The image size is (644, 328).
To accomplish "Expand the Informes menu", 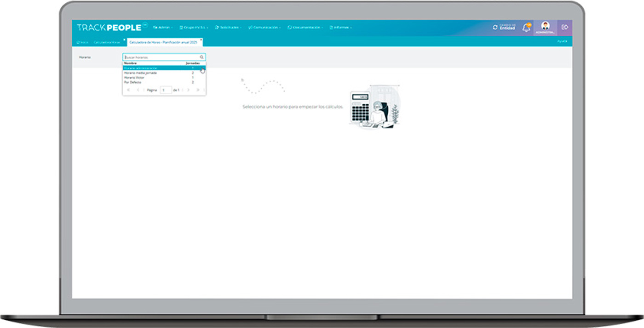I will click(340, 28).
